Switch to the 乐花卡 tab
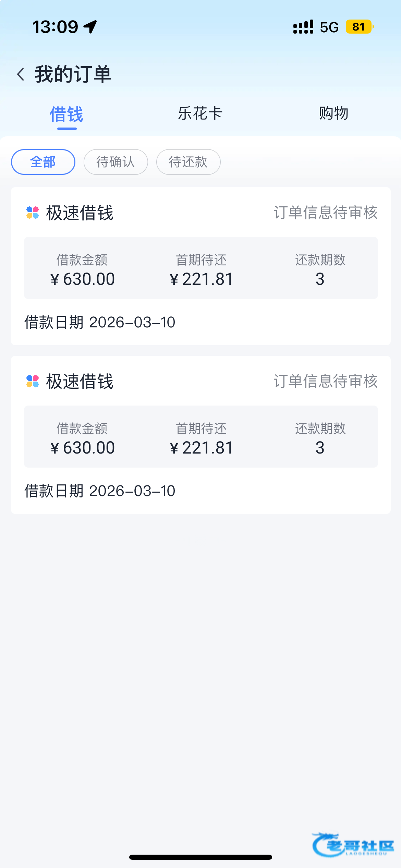The height and width of the screenshot is (868, 401). tap(200, 113)
